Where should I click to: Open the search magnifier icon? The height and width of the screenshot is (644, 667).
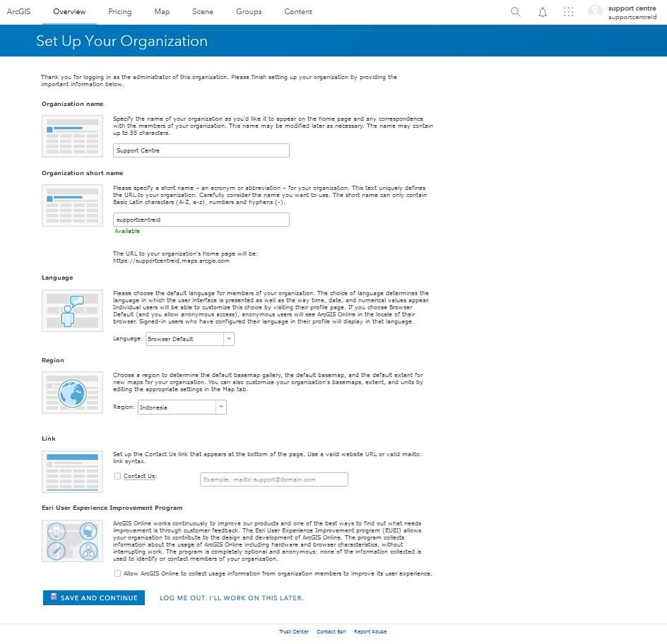click(515, 12)
